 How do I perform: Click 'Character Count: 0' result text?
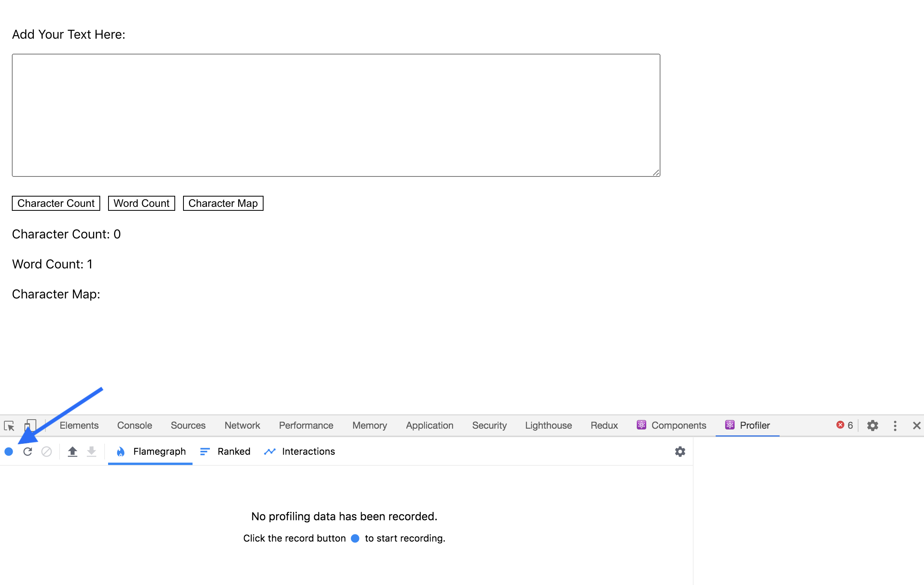66,234
